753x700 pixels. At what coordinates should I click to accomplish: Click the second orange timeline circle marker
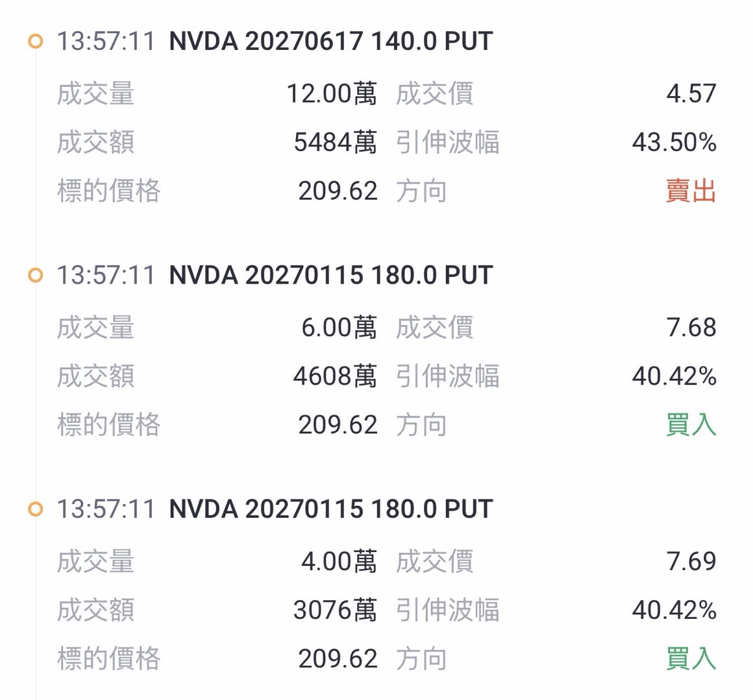pos(36,276)
